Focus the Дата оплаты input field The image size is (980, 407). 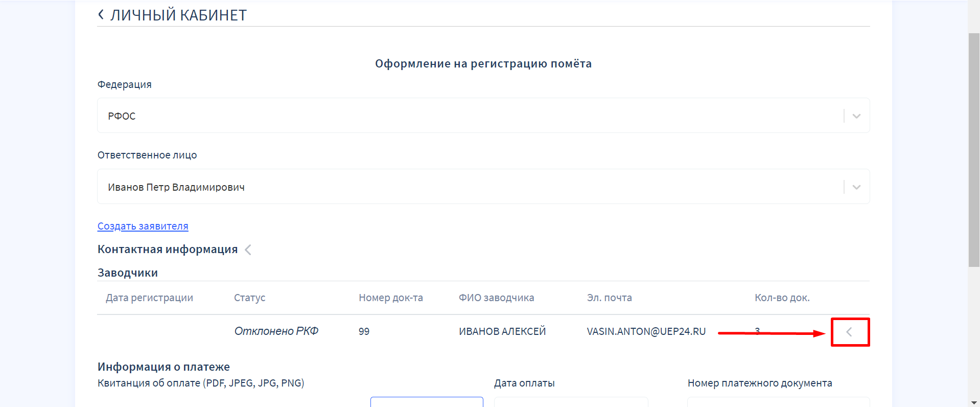tap(571, 402)
